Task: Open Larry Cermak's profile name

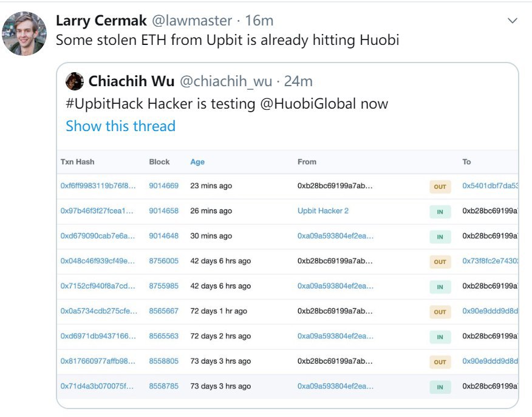Action: [101, 21]
